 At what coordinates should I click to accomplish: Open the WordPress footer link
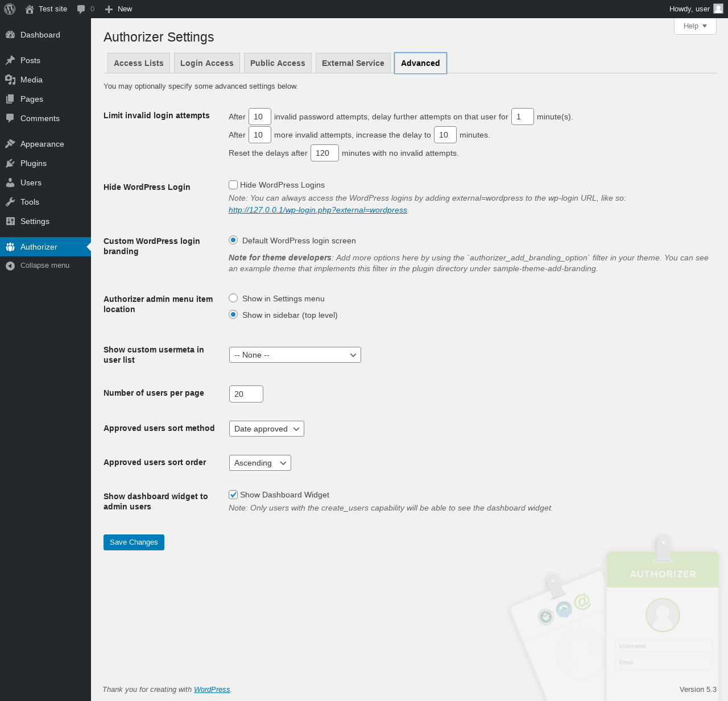(x=212, y=690)
